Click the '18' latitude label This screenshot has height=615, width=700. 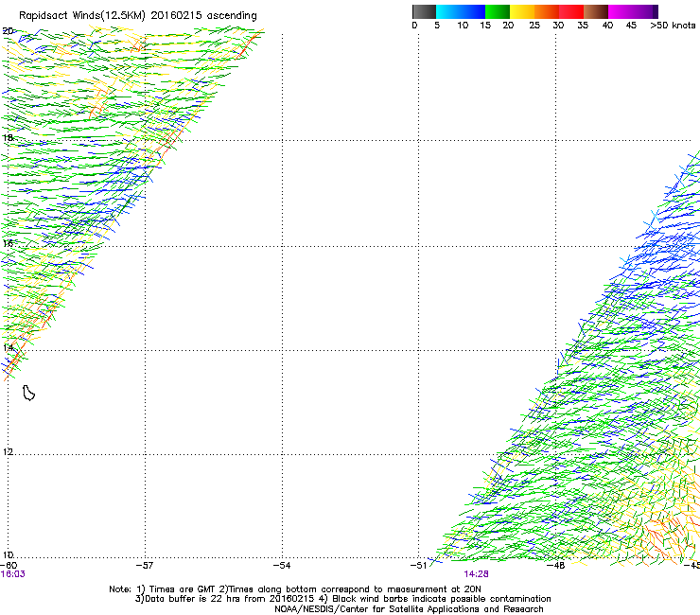[8, 138]
